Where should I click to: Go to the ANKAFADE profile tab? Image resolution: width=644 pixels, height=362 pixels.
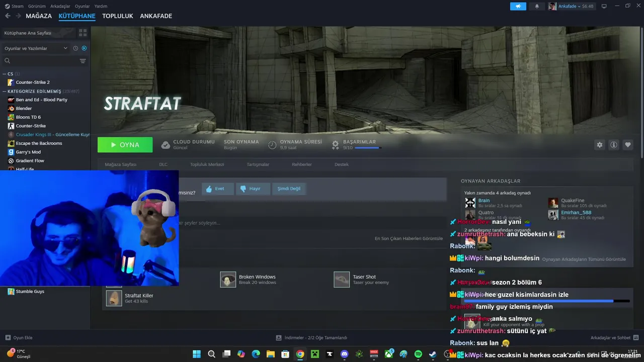(x=156, y=16)
